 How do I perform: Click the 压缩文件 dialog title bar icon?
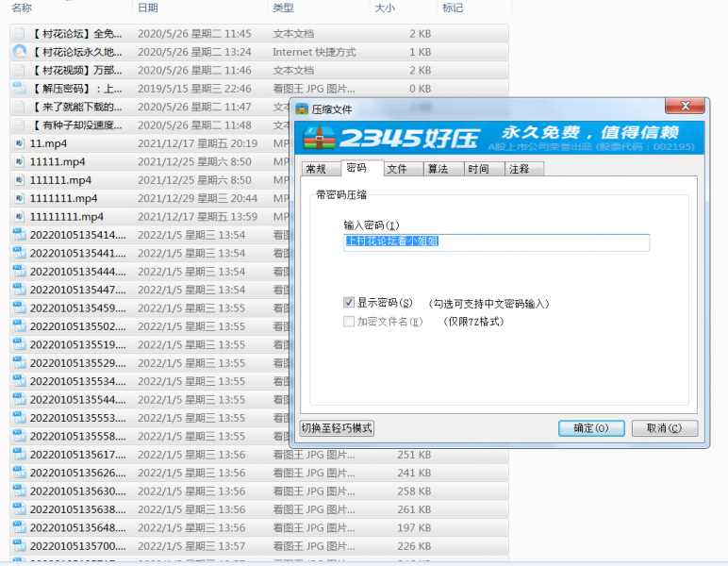click(302, 109)
